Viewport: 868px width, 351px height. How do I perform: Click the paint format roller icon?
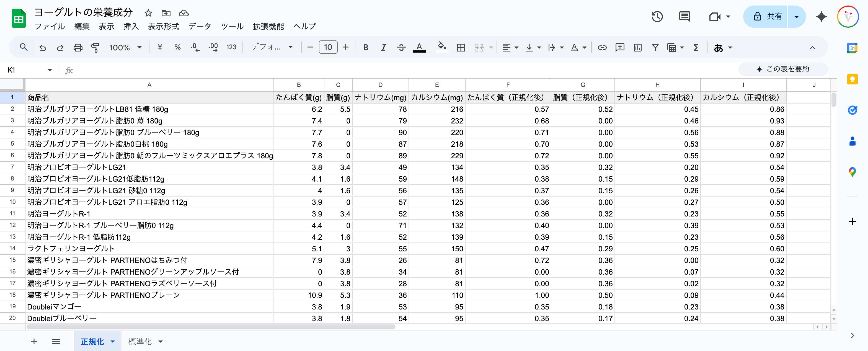coord(95,48)
